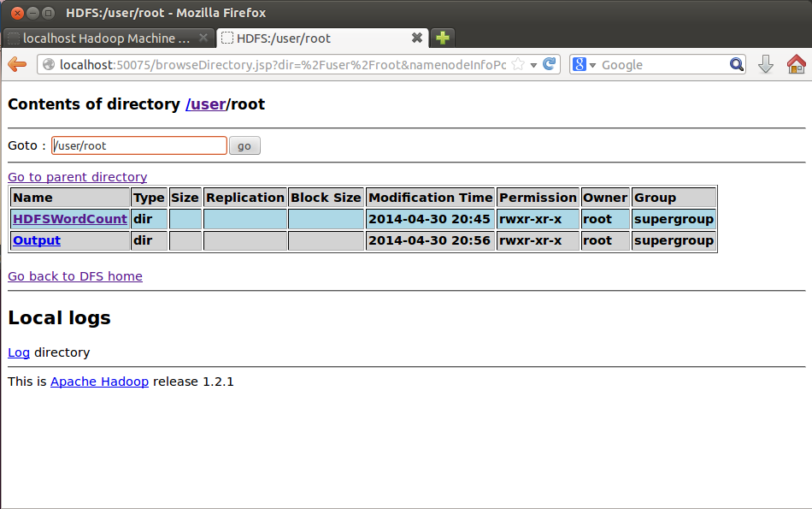Open the Output directory link
Viewport: 812px width, 509px height.
pyautogui.click(x=37, y=240)
